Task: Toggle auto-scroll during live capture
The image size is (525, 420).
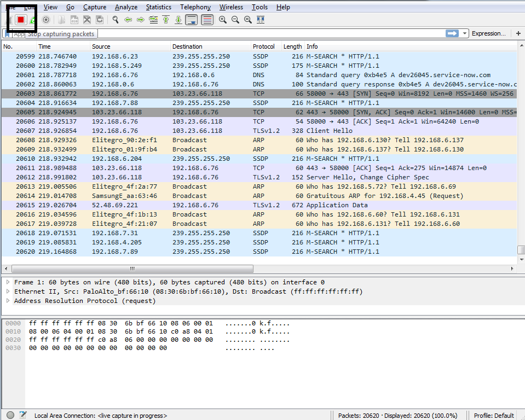Action: click(191, 20)
